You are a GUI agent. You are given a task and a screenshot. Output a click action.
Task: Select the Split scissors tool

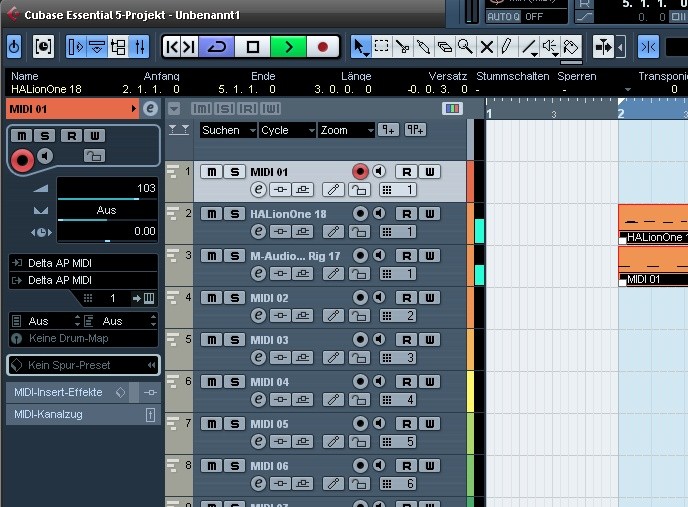402,47
